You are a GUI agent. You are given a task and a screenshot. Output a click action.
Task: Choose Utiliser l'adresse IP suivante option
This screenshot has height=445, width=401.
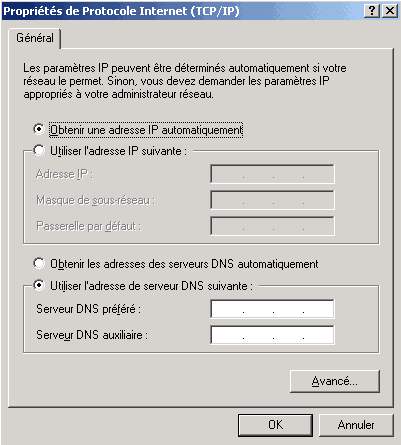pos(39,151)
